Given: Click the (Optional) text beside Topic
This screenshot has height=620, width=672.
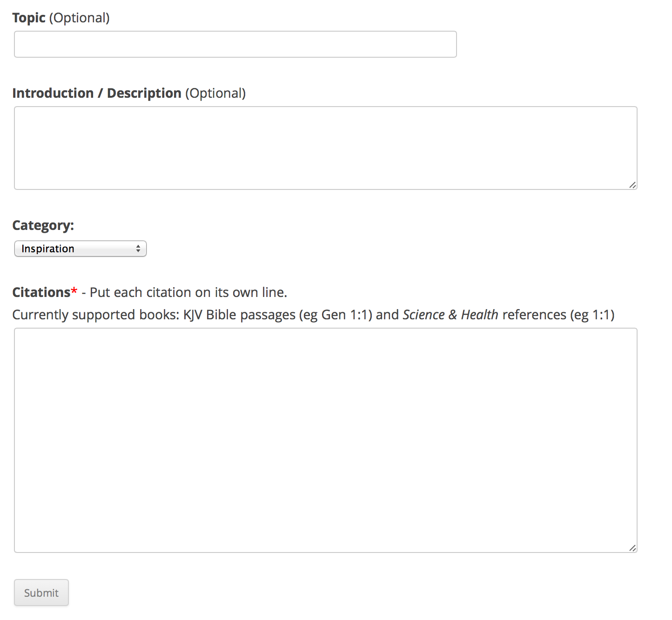Looking at the screenshot, I should 80,18.
